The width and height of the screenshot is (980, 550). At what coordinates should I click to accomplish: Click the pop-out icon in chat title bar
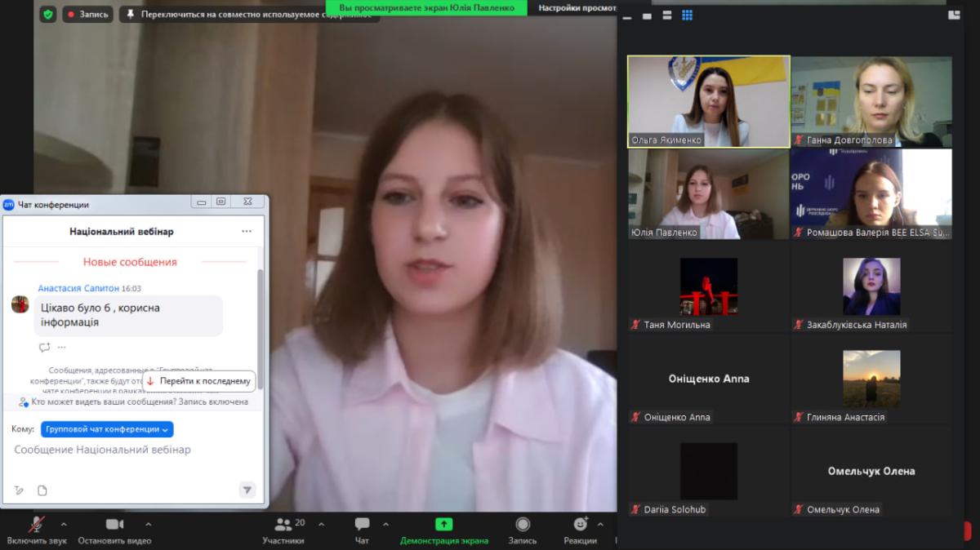tap(220, 202)
